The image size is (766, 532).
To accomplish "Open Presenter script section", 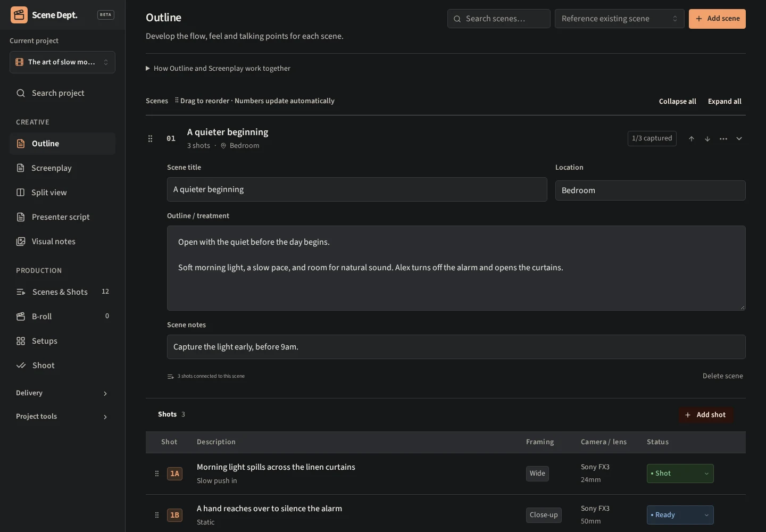I will pyautogui.click(x=62, y=217).
